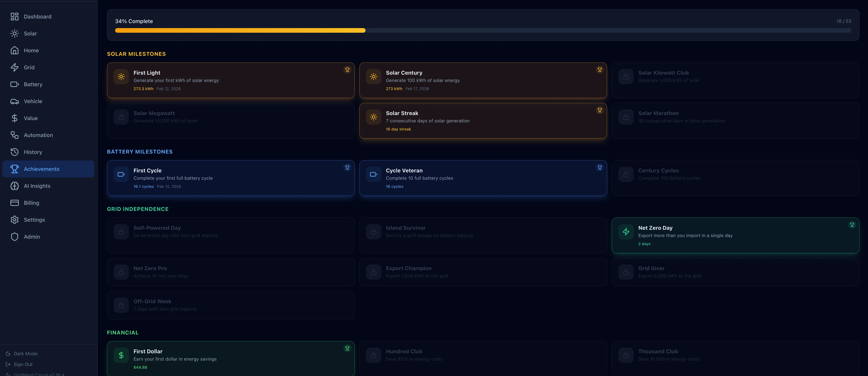Screen dimensions: 868x376
Task: Click the trophy badge on the Solar Century card
Action: [x=599, y=70]
